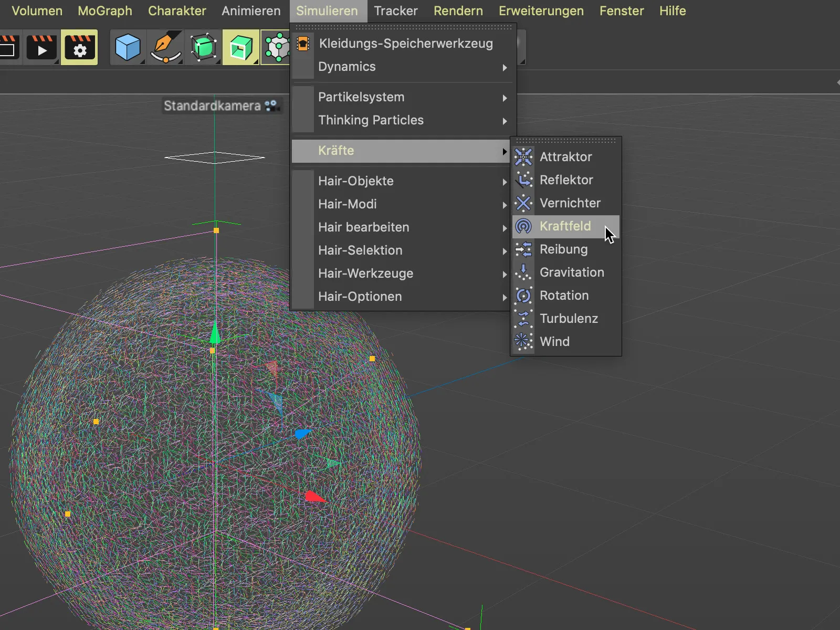840x630 pixels.
Task: Click the blue Z-axis arrow handle
Action: coord(302,434)
